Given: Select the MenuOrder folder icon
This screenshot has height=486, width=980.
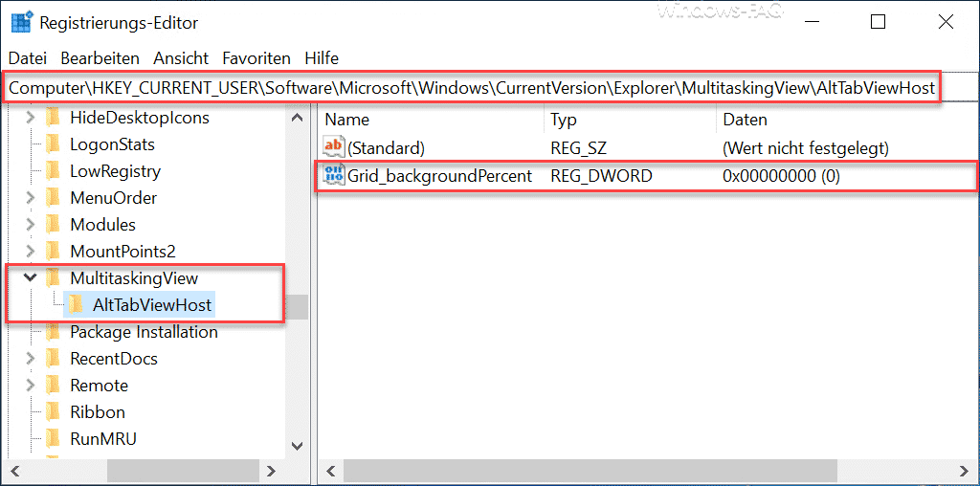Looking at the screenshot, I should tap(54, 198).
